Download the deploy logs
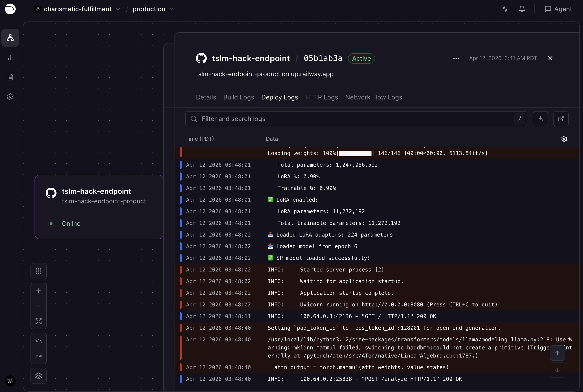Screen dimensions: 583x392 [x=540, y=119]
